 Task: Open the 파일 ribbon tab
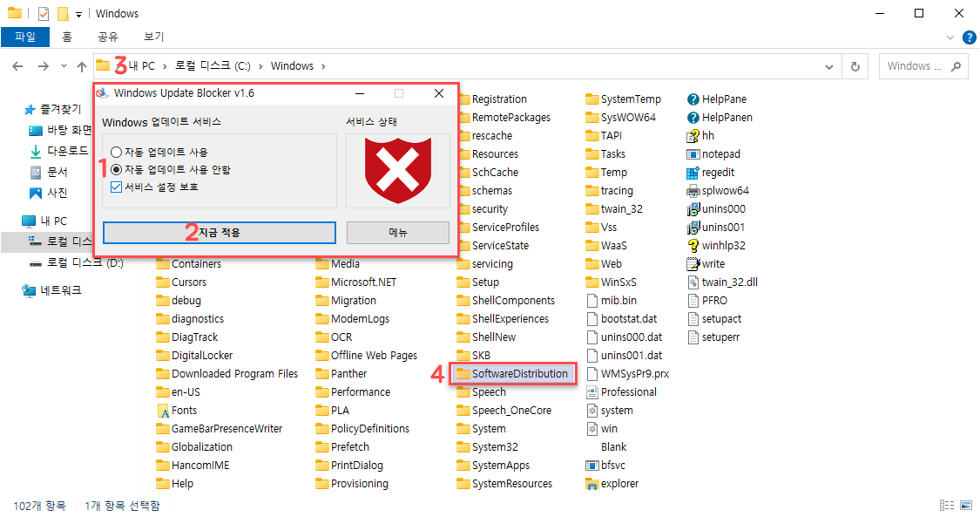tap(25, 37)
